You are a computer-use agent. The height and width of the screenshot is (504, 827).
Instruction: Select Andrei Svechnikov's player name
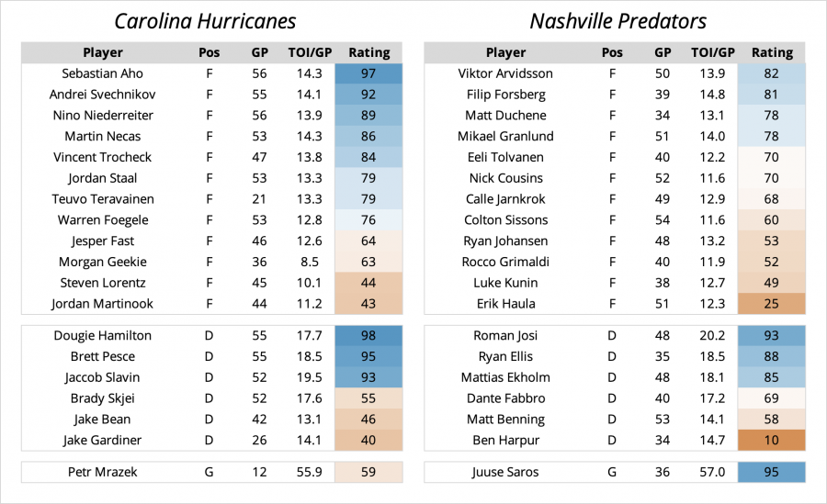point(103,95)
